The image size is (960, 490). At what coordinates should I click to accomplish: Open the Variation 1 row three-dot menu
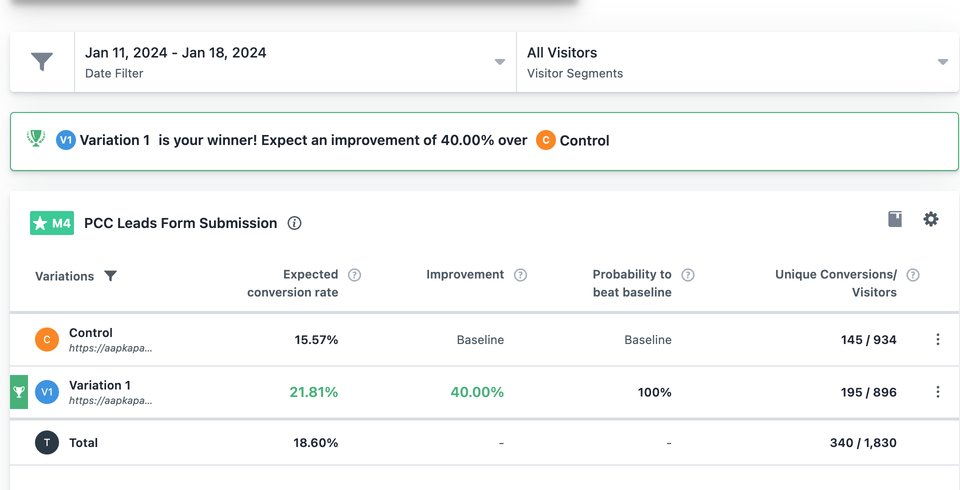(x=937, y=392)
